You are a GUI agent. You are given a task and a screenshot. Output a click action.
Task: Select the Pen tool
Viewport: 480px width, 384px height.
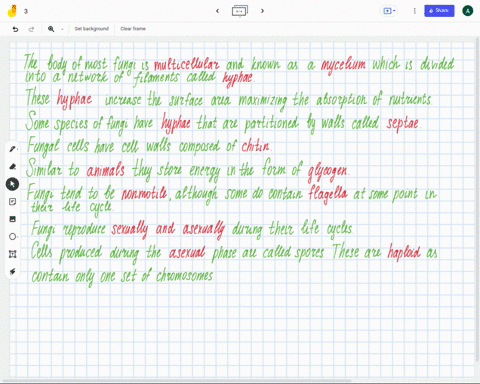(12, 149)
